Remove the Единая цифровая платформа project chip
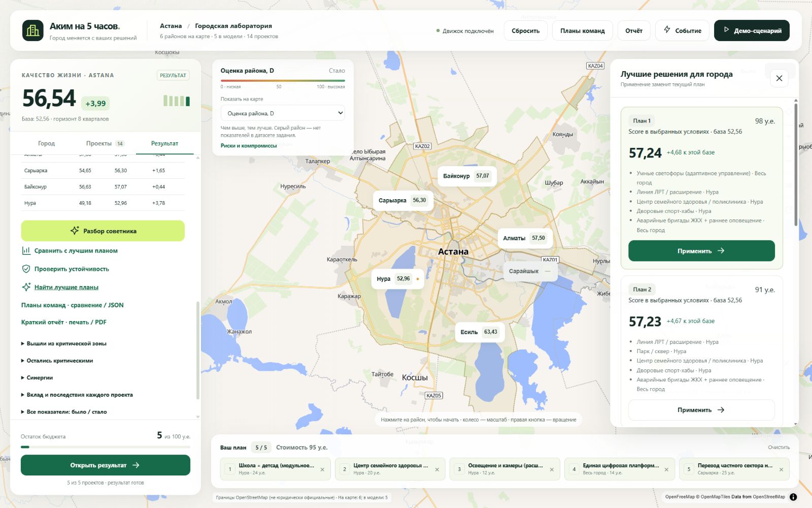Viewport: 812px width, 508px height. [666, 469]
